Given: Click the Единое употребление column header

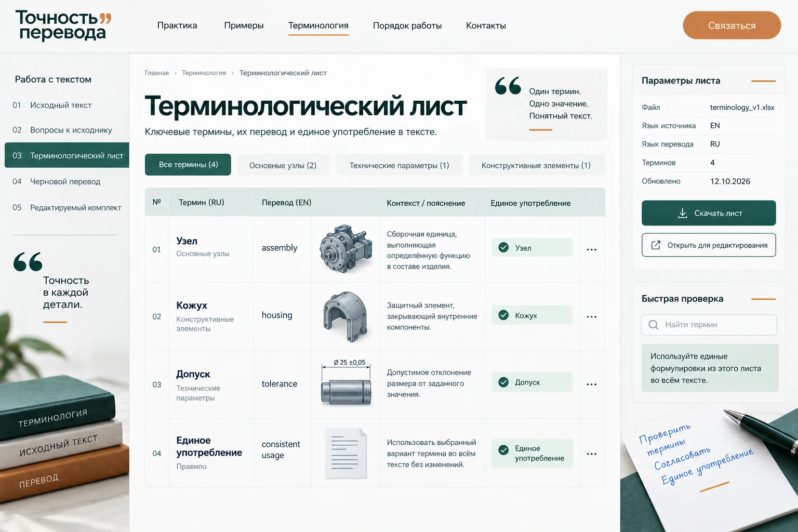Looking at the screenshot, I should pos(530,203).
